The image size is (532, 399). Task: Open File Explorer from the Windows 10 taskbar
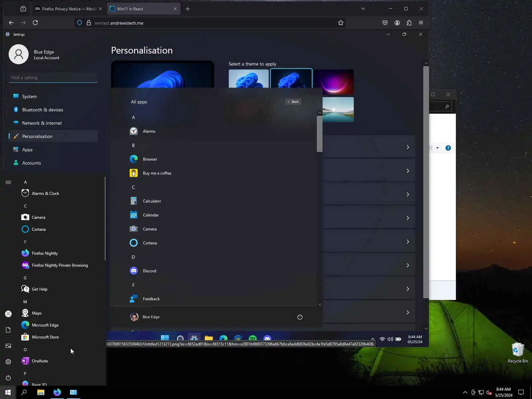tap(41, 392)
